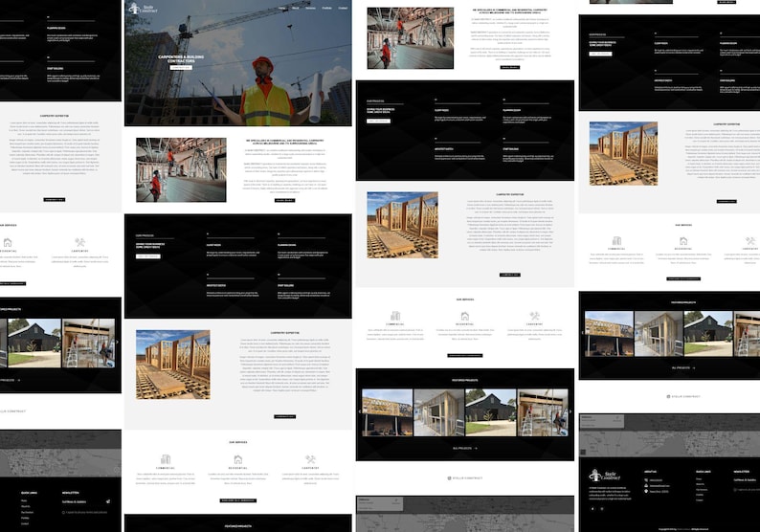The width and height of the screenshot is (760, 532).
Task: Select the Carpentry tools icon on crane hero page
Action: click(x=310, y=459)
